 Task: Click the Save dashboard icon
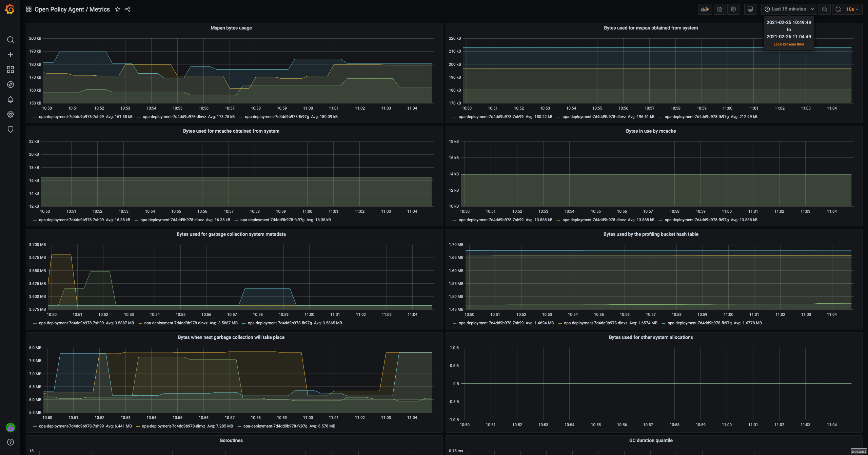pyautogui.click(x=720, y=9)
